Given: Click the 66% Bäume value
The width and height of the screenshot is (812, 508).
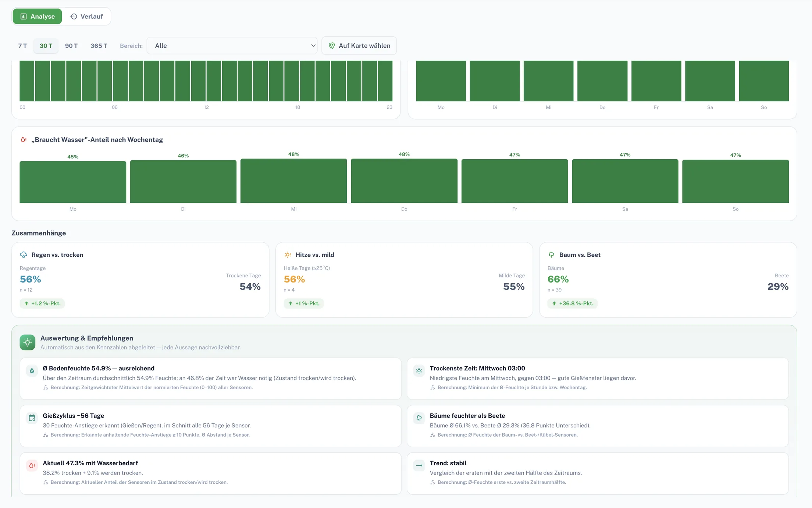Looking at the screenshot, I should click(558, 279).
